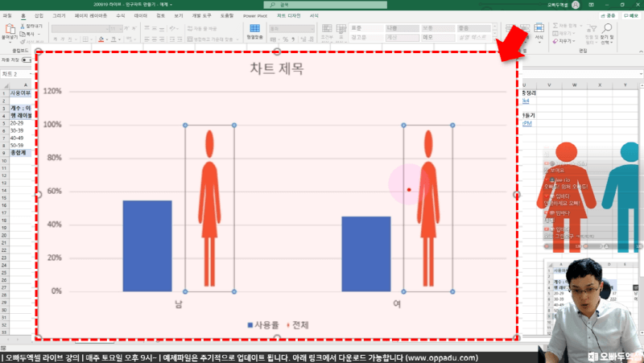The width and height of the screenshot is (644, 363).
Task: Click the 서식 cell format icon in cells group
Action: [539, 28]
